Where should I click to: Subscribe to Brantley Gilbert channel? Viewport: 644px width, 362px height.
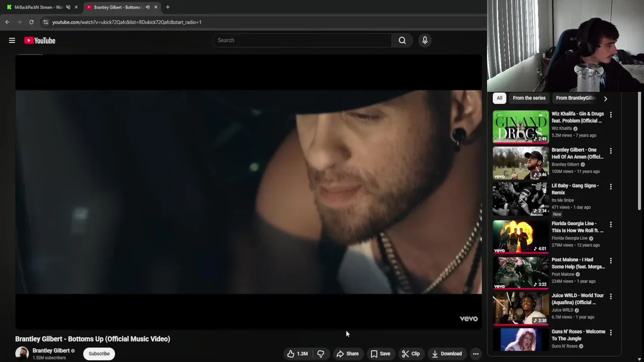coord(99,353)
